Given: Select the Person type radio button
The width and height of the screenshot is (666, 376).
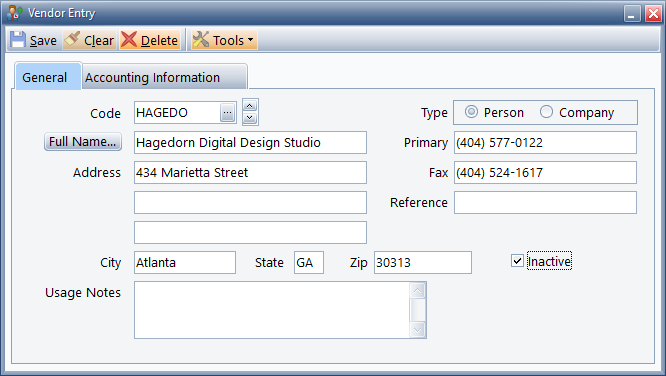Looking at the screenshot, I should [471, 112].
